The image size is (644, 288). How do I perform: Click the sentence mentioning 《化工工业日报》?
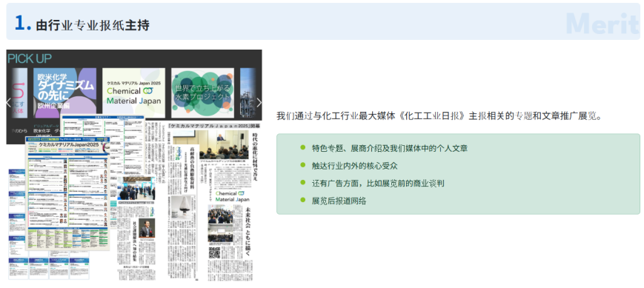point(440,115)
